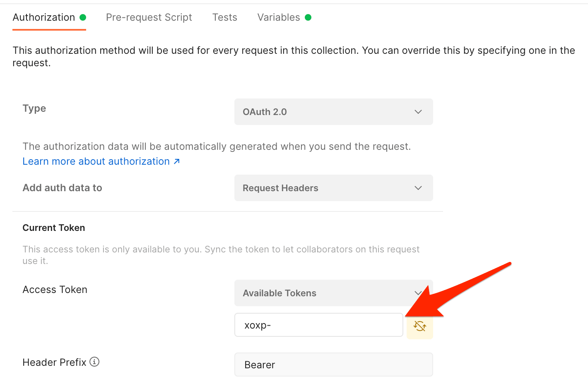Click the yellow Sync Token icon
This screenshot has width=588, height=384.
pyautogui.click(x=420, y=326)
